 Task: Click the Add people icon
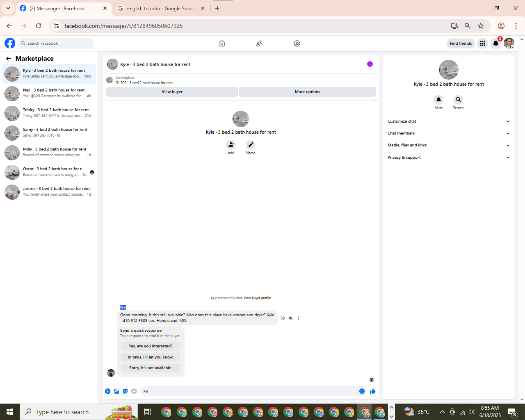tap(231, 145)
